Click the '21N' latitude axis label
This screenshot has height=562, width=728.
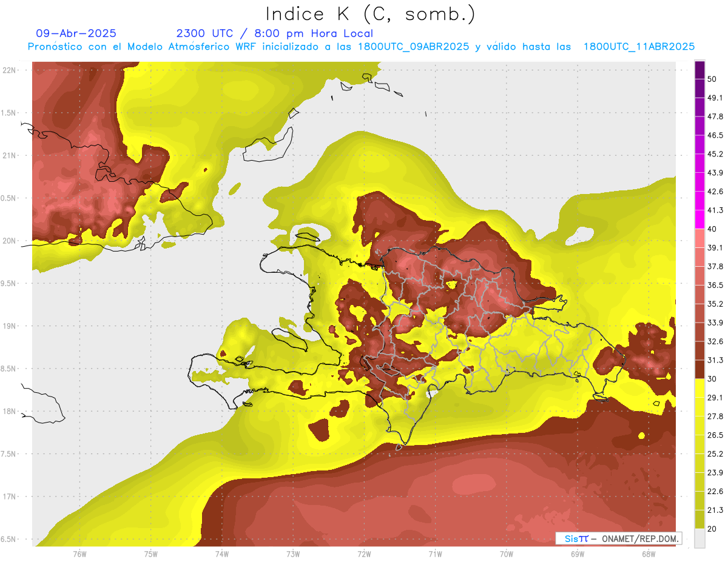tap(9, 155)
